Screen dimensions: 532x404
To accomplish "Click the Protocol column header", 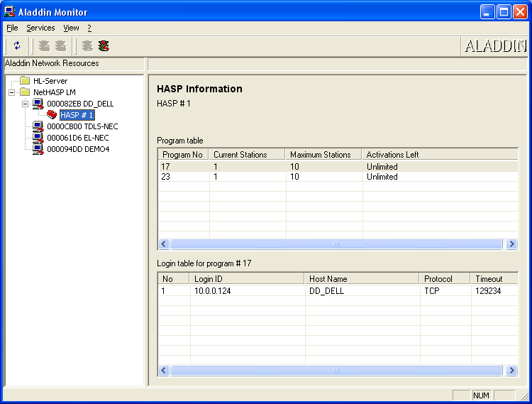I will (445, 279).
